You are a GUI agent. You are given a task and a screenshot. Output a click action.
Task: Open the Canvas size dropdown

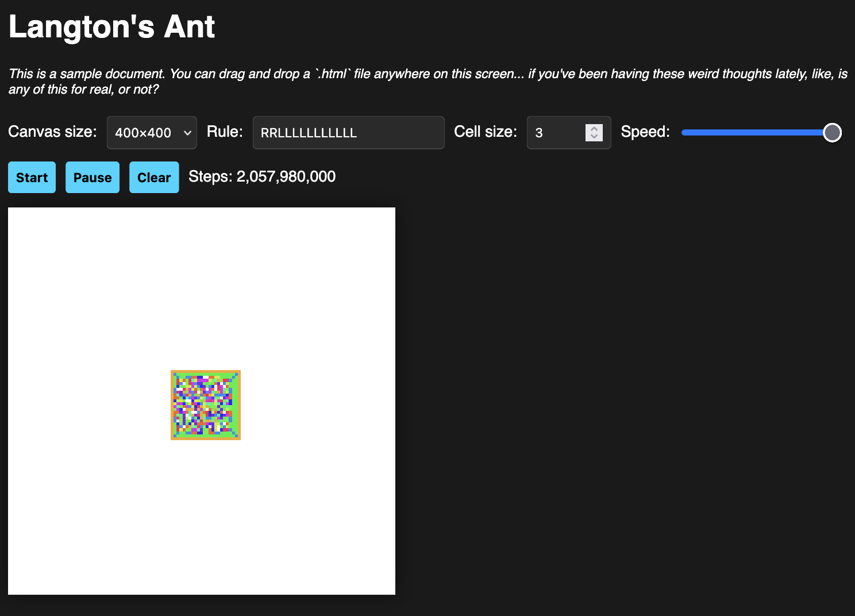pos(152,133)
